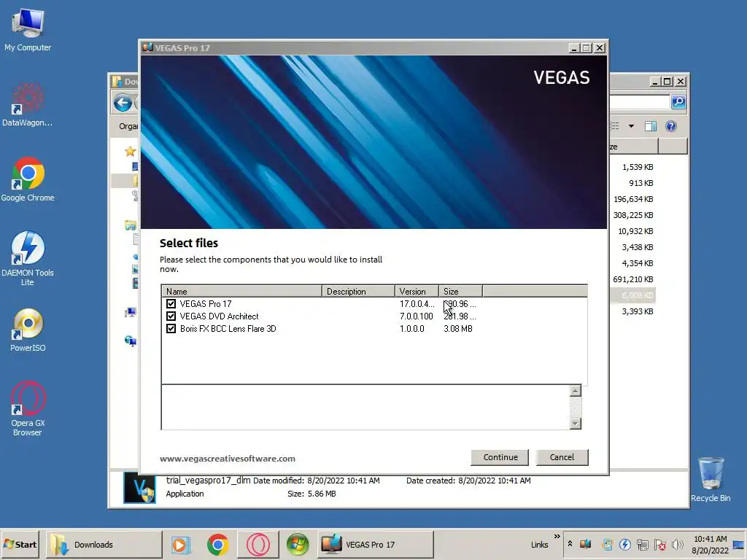Click the Show Desktop tray icon
This screenshot has width=747, height=560.
pos(738,544)
